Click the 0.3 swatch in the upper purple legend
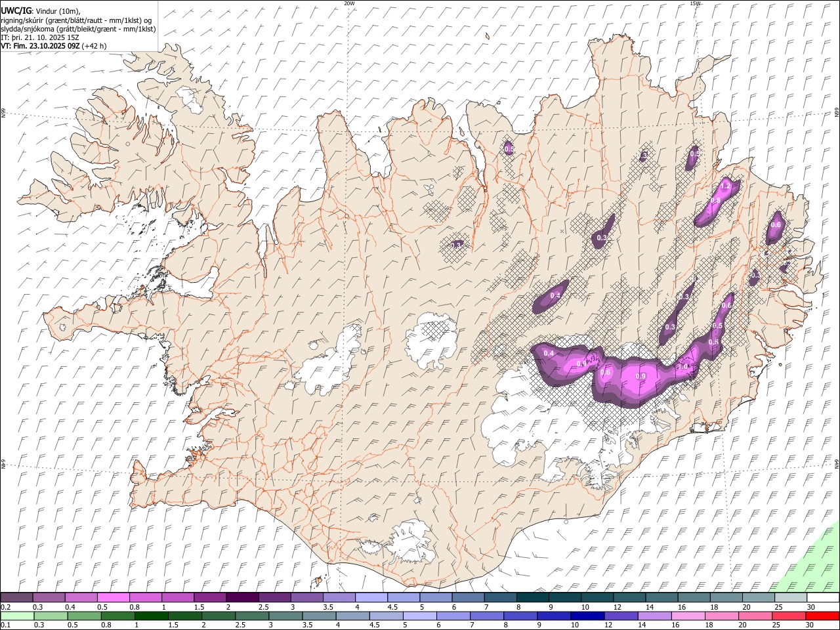 coord(49,598)
